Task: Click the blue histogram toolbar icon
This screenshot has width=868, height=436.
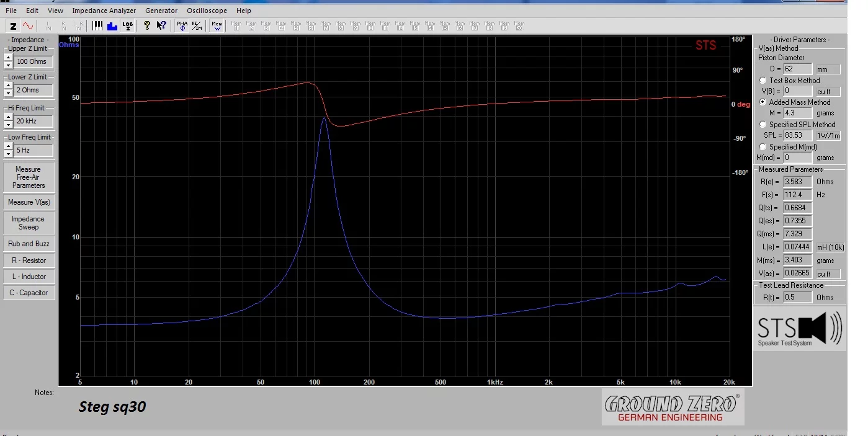Action: pyautogui.click(x=112, y=26)
